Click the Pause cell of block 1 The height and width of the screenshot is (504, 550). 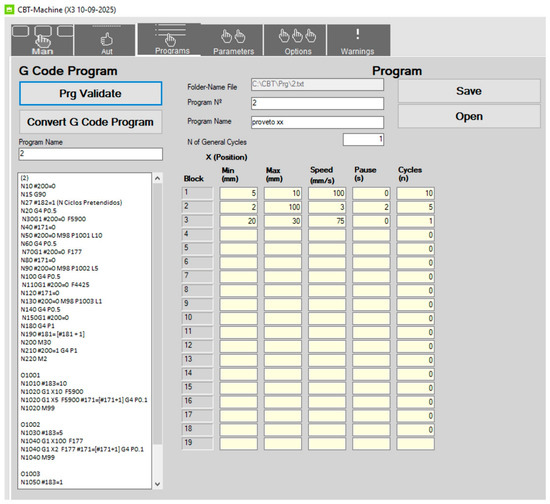point(371,193)
